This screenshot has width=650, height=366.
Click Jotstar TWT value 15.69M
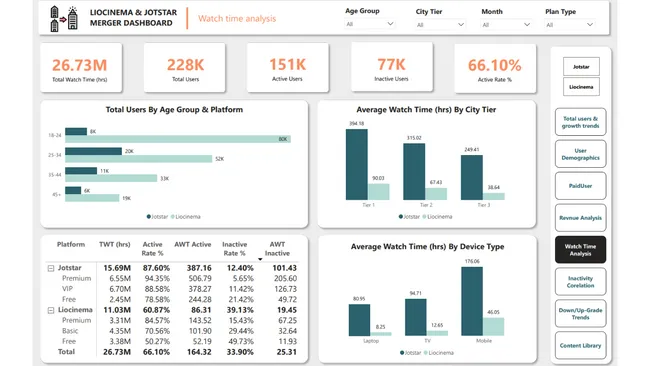coord(117,268)
